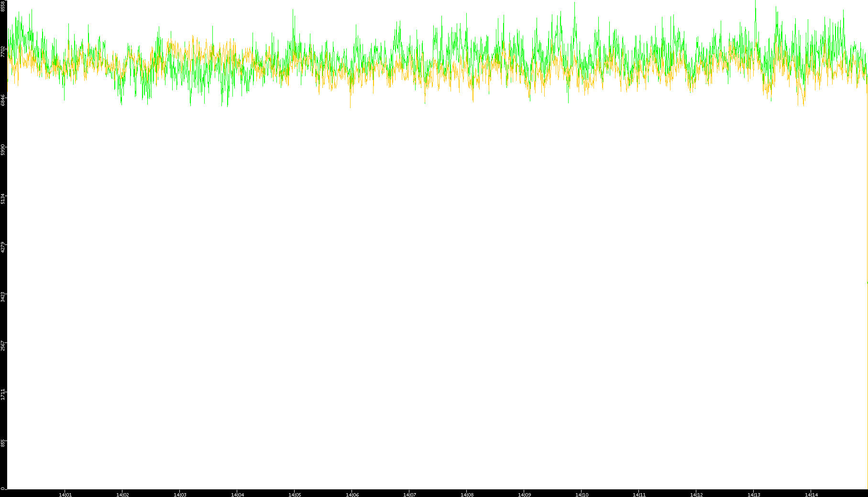The image size is (868, 497).
Task: Select the 14:12 time axis label
Action: (696, 495)
